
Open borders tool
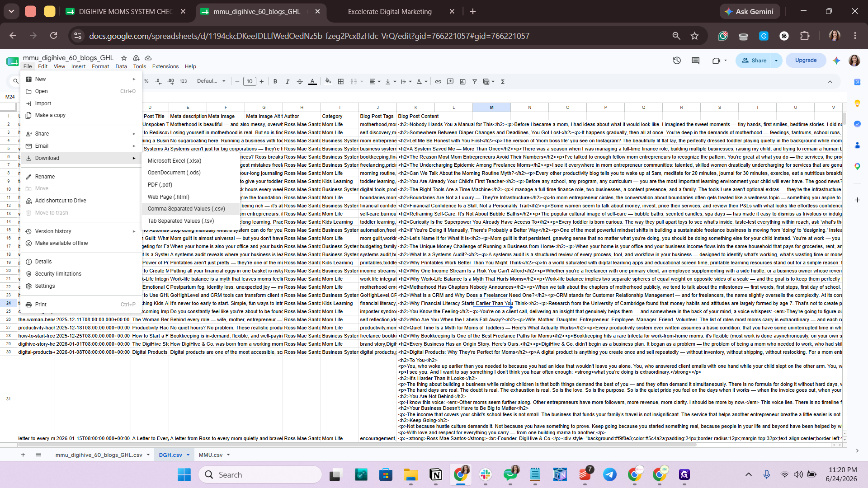341,81
